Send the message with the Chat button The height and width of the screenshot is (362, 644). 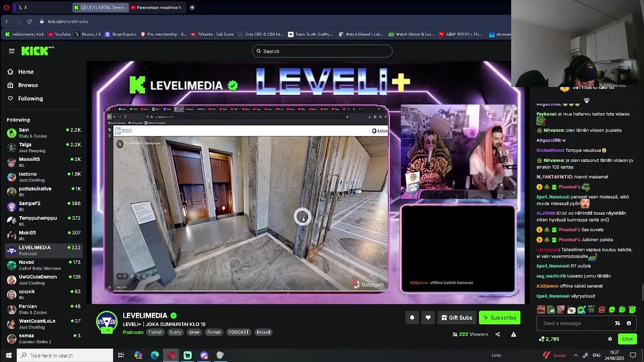tap(627, 339)
